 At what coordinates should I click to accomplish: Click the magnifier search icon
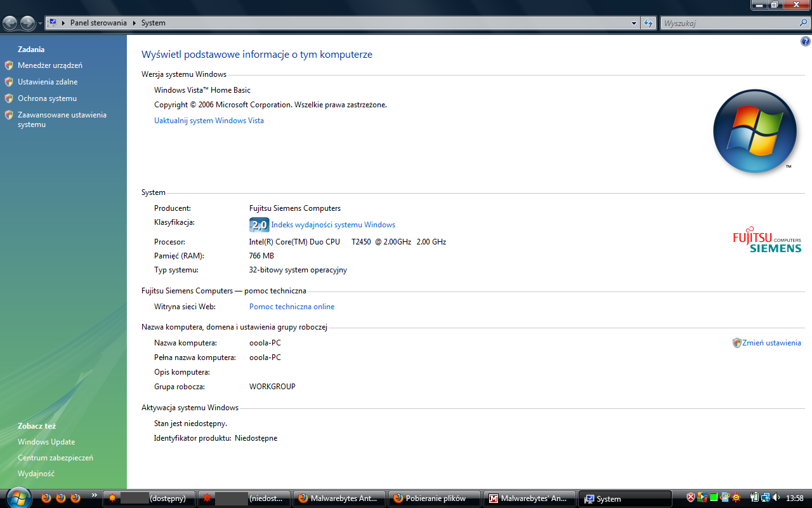coord(803,23)
